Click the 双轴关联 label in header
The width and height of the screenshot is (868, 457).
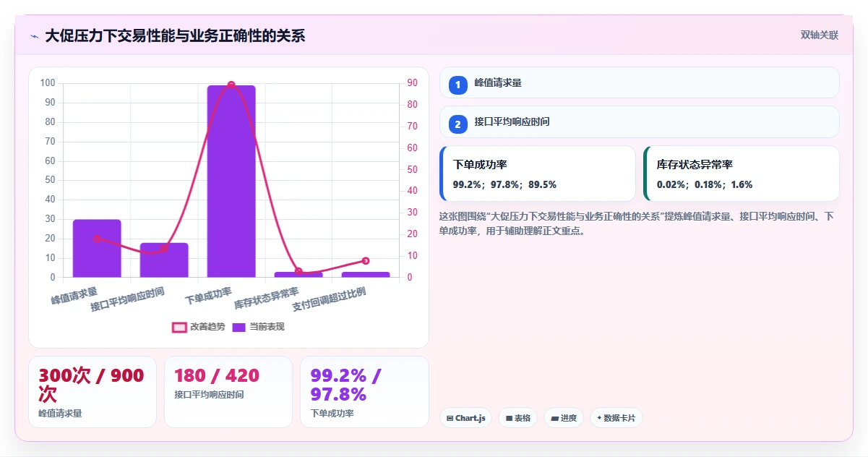(x=820, y=35)
